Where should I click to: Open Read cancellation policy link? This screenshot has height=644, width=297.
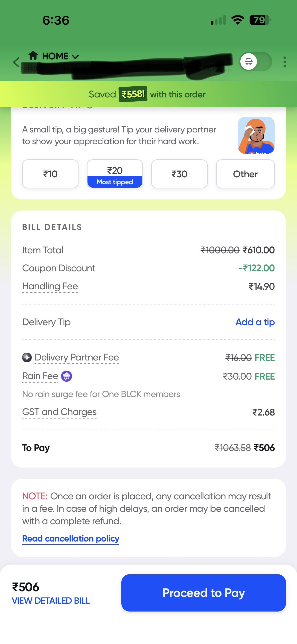(71, 539)
